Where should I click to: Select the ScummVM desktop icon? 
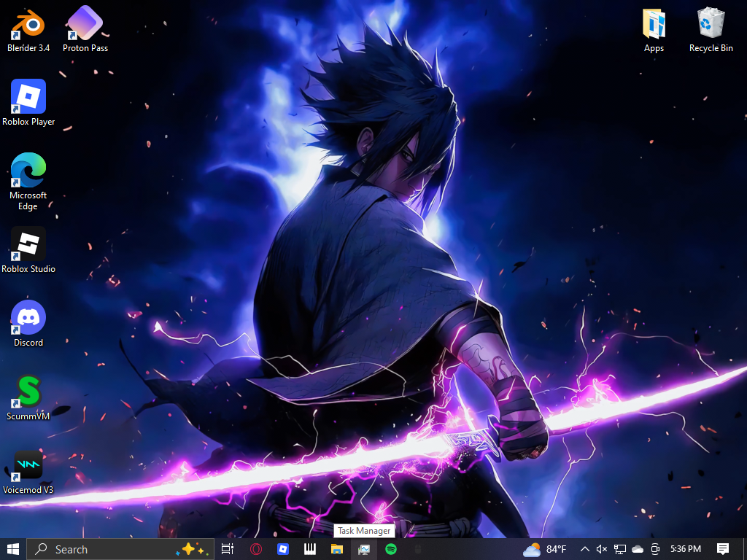pos(28,397)
